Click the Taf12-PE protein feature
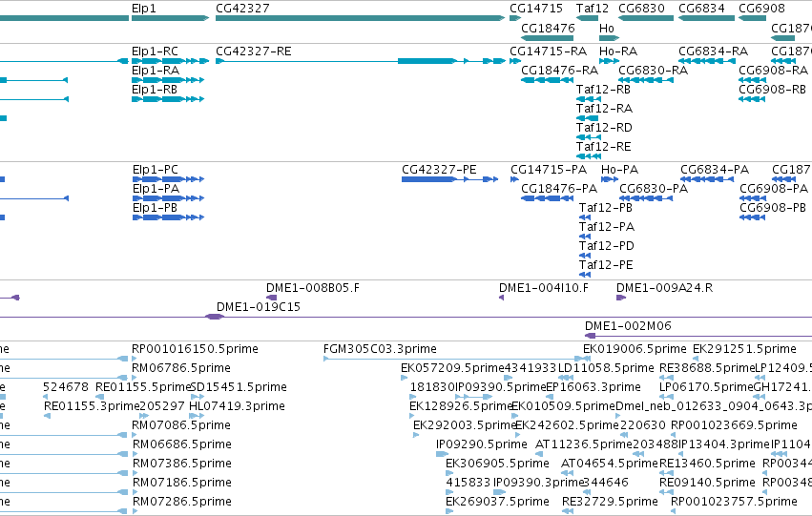Image resolution: width=812 pixels, height=516 pixels. pyautogui.click(x=585, y=276)
